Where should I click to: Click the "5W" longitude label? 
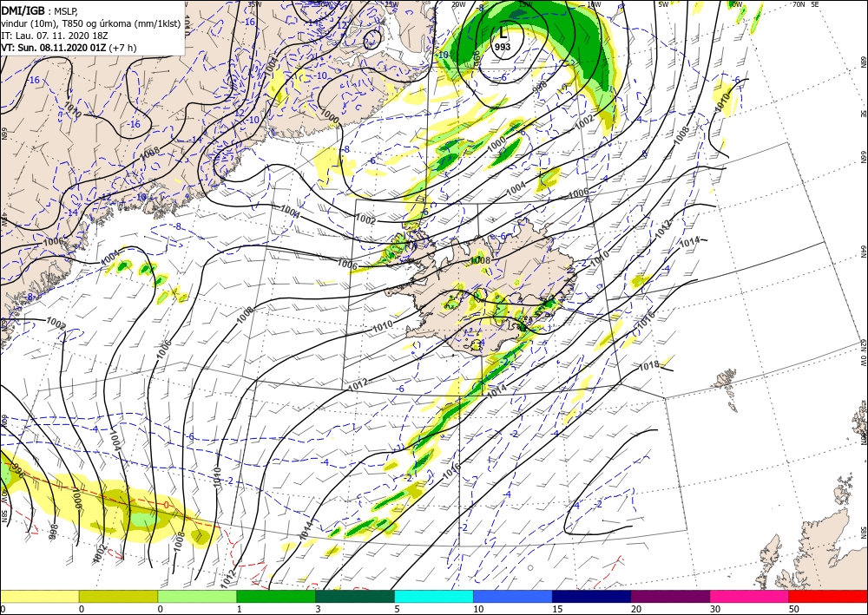tap(664, 3)
